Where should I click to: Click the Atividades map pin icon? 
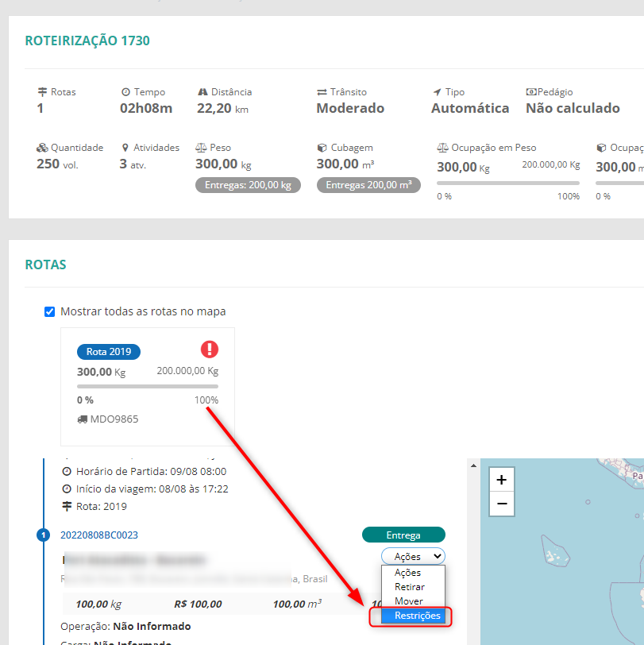point(125,147)
